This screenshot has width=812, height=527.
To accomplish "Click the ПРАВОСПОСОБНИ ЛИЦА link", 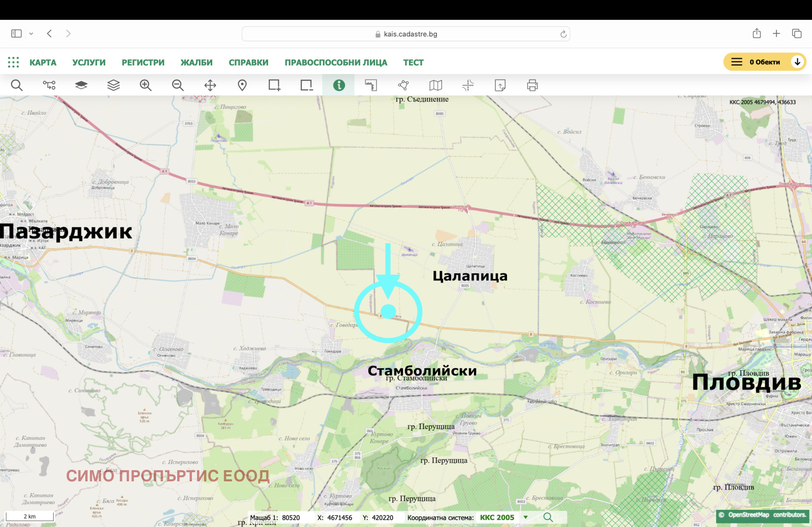I will (335, 62).
